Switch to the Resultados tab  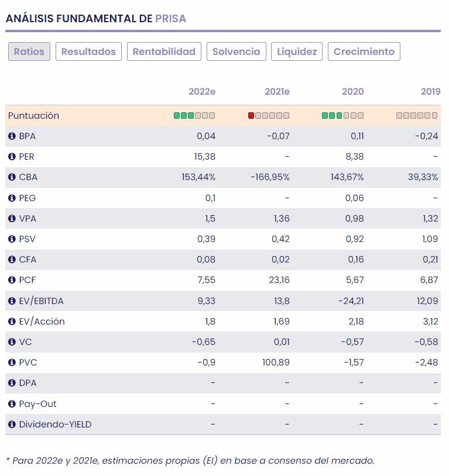(88, 51)
